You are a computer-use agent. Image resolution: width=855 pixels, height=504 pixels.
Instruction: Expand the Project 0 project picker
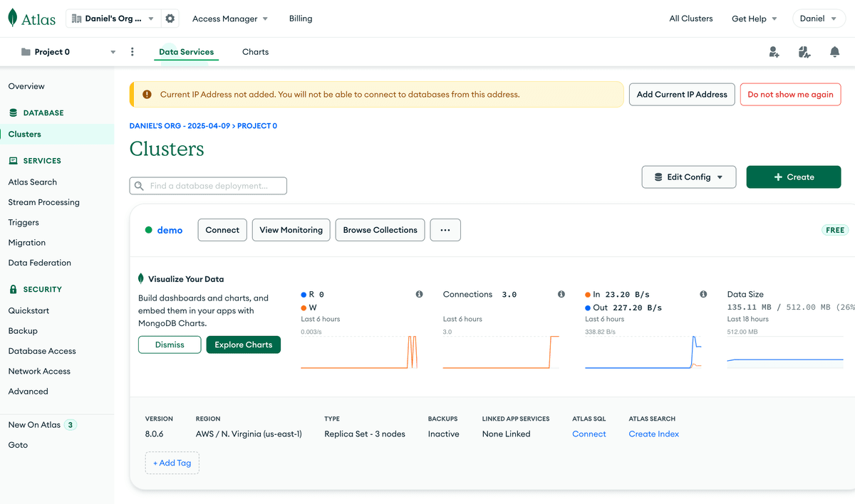click(x=112, y=51)
